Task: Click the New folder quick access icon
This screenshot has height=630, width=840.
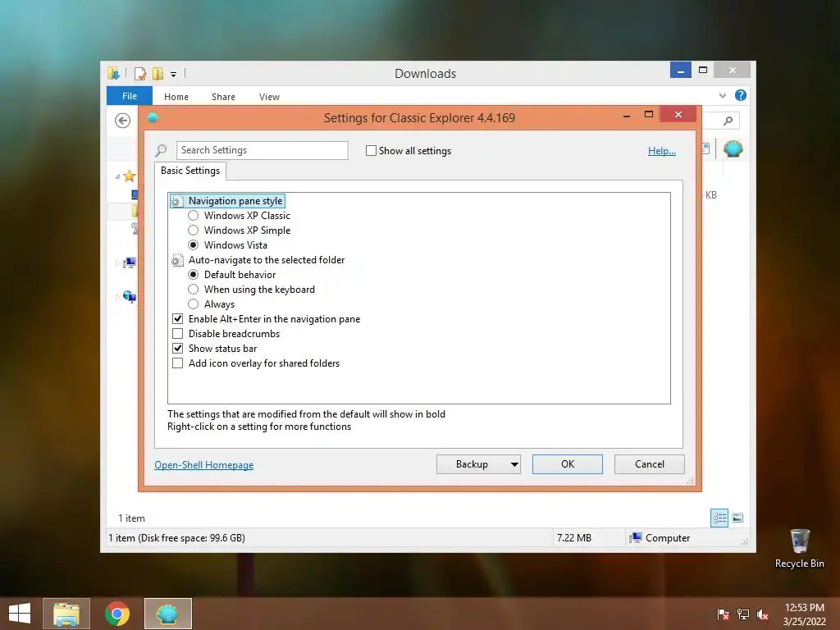Action: pos(157,73)
